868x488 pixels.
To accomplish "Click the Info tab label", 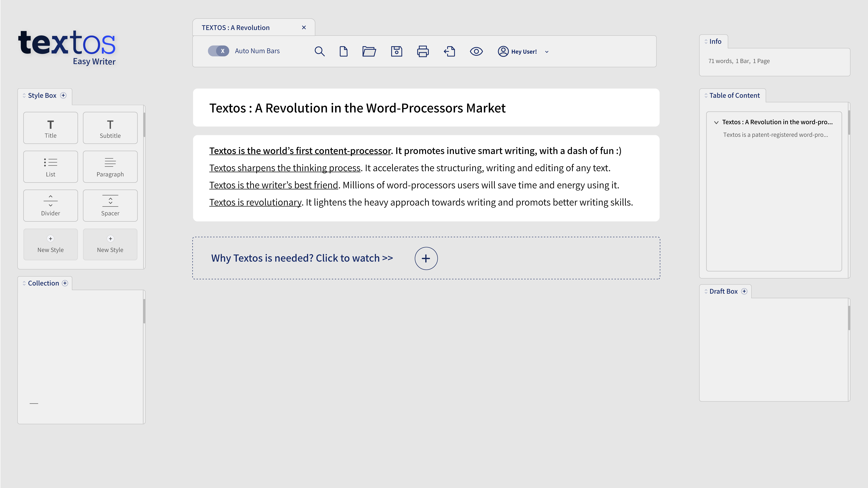I will pos(715,41).
